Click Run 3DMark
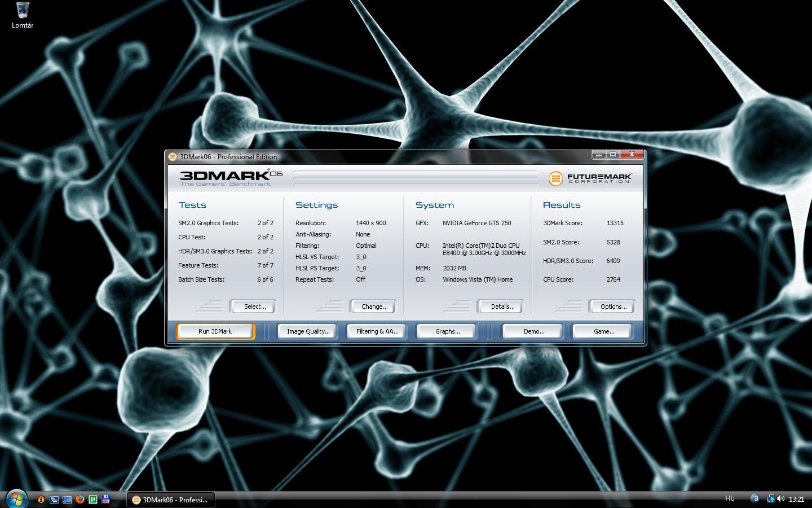Image resolution: width=812 pixels, height=508 pixels. (x=215, y=331)
